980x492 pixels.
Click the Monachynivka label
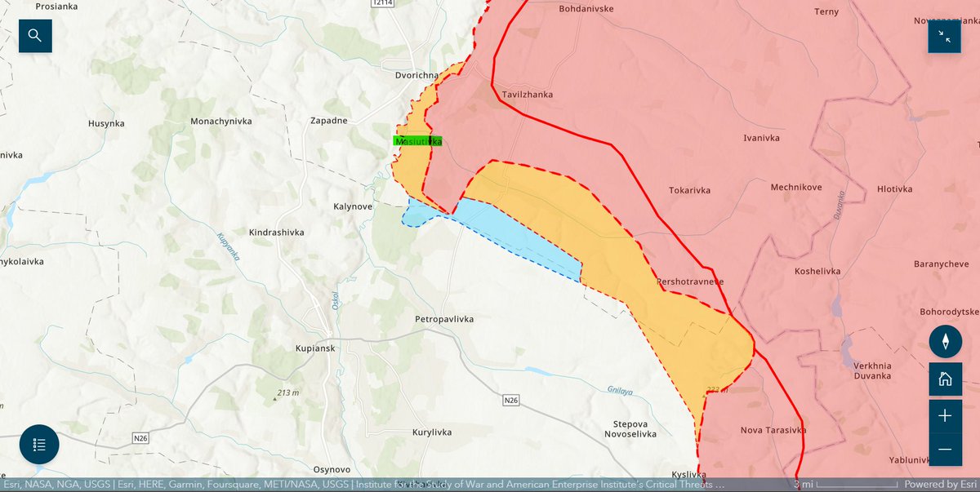pos(220,121)
